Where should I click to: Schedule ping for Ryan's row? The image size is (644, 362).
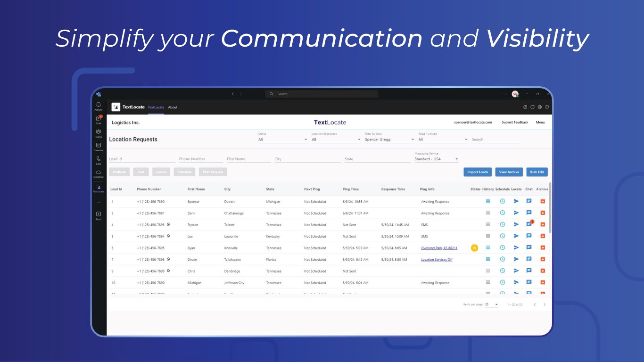click(x=503, y=248)
